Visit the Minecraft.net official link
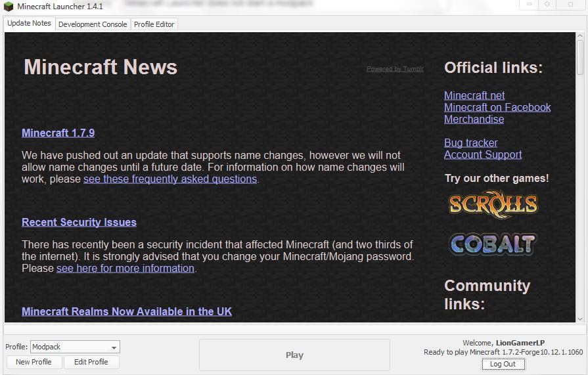This screenshot has width=588, height=375. coord(474,95)
